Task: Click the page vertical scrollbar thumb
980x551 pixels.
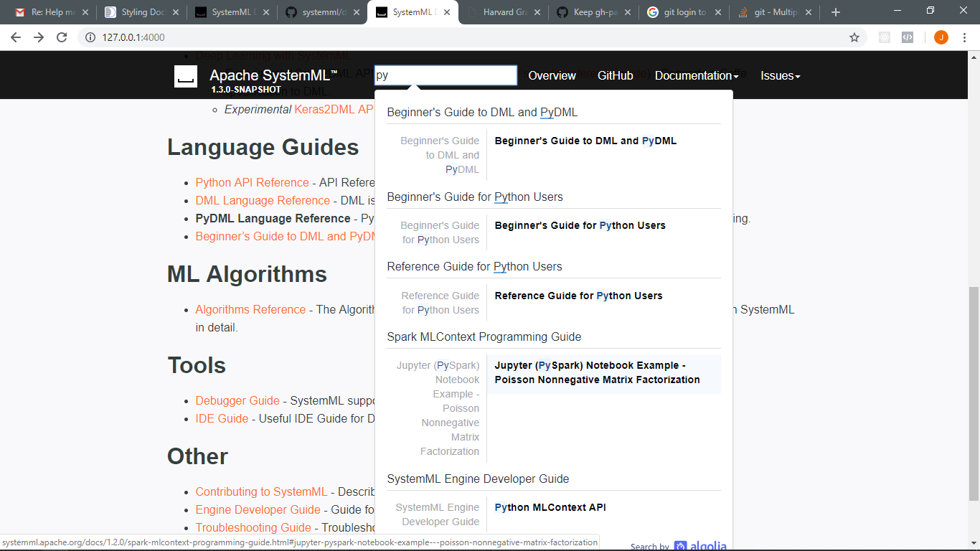Action: (974, 393)
